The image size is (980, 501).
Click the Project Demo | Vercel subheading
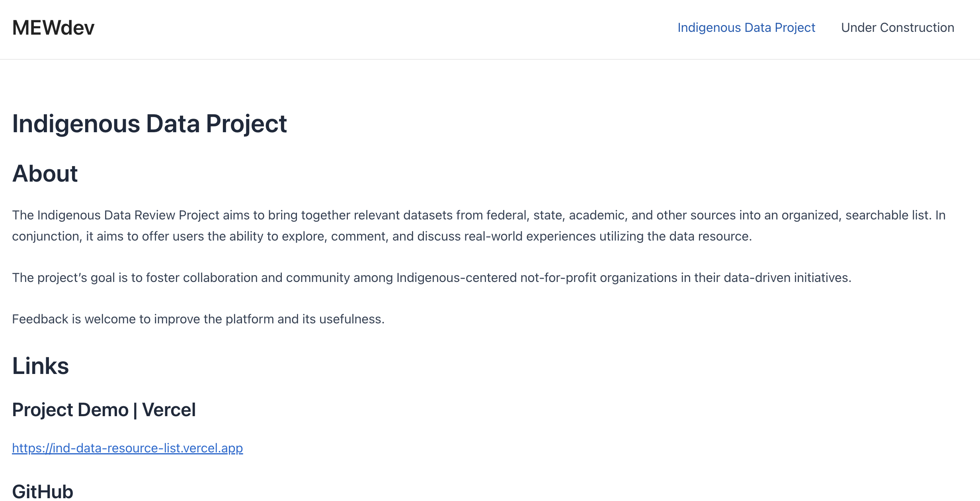coord(104,410)
